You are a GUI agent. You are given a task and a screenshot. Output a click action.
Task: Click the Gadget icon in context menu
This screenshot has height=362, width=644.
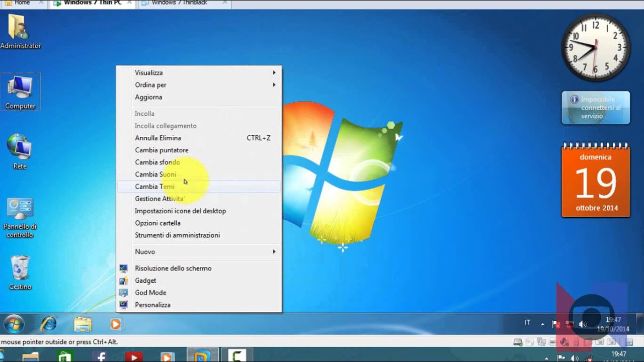(x=123, y=281)
